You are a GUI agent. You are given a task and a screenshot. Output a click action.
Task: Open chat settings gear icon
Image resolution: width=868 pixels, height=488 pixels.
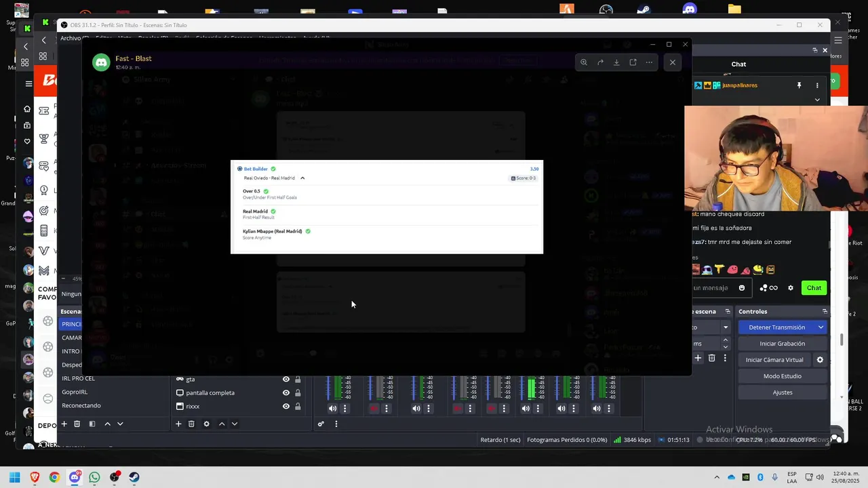coord(791,288)
